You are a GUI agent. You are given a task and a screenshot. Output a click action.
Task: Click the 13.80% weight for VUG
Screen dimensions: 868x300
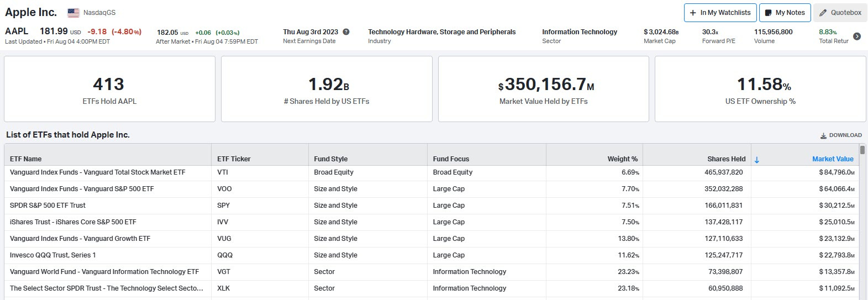628,239
